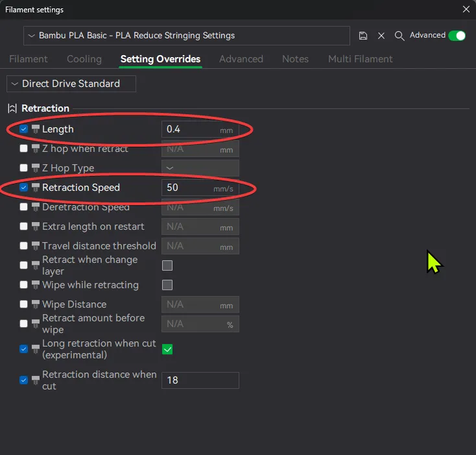Click the extruder icon beside Wipe while retracting
The width and height of the screenshot is (476, 455).
[x=36, y=284]
